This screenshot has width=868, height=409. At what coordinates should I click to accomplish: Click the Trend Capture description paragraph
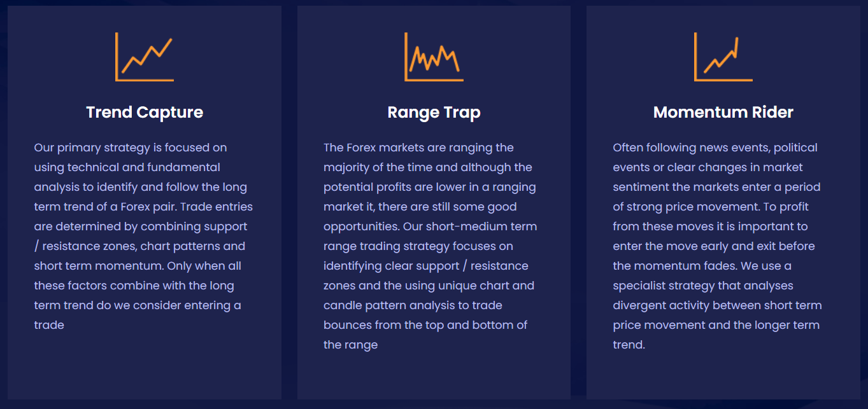tap(144, 236)
